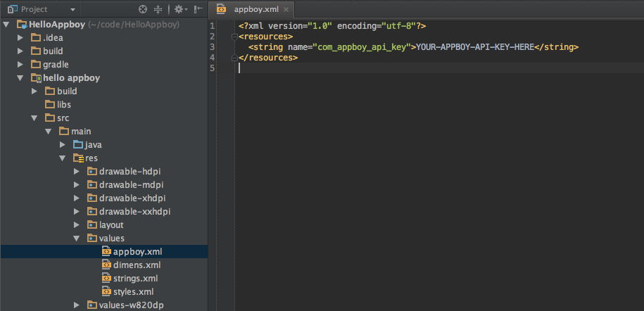Screen dimensions: 644x311
Task: Click the libs folder icon
Action: (49, 105)
